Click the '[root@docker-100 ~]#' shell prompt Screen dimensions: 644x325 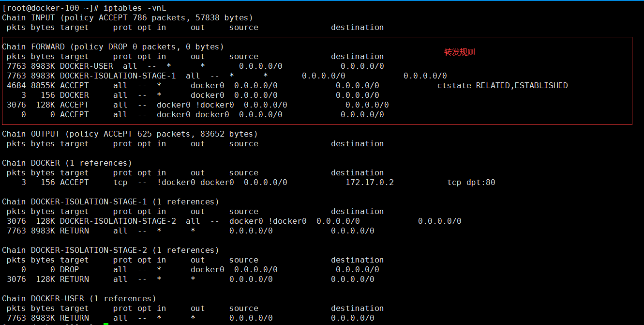tap(50, 8)
